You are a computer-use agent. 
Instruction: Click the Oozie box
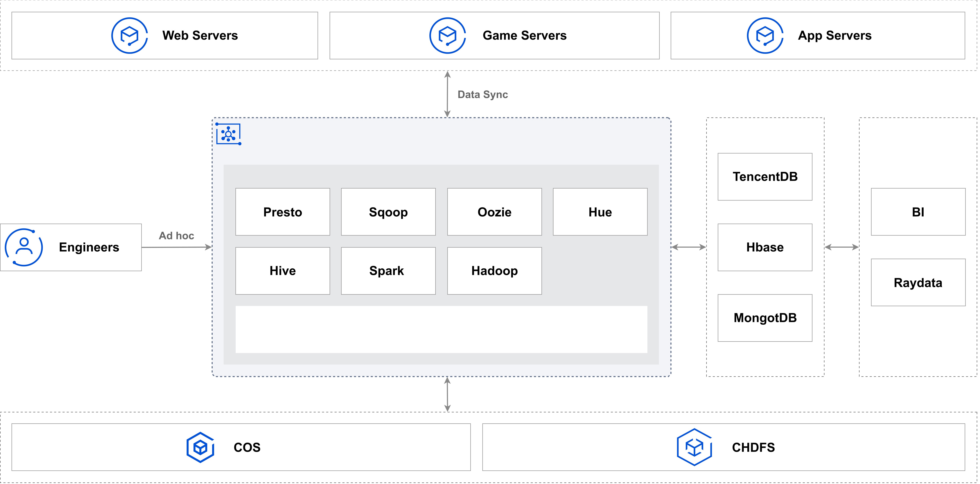494,212
